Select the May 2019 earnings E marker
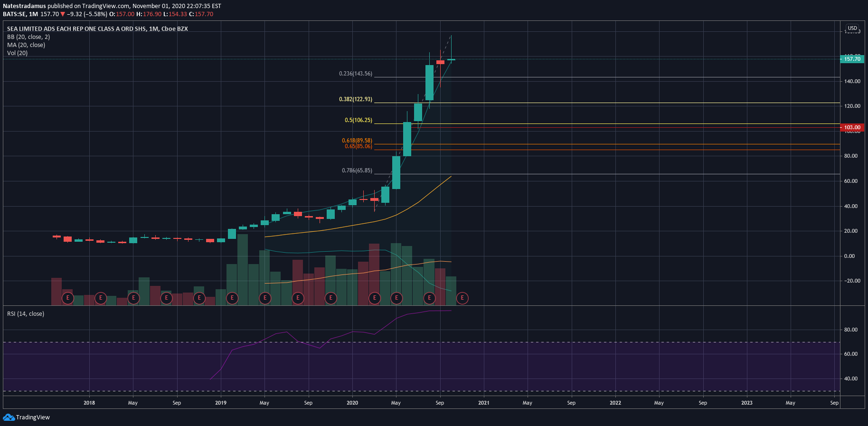 (265, 298)
